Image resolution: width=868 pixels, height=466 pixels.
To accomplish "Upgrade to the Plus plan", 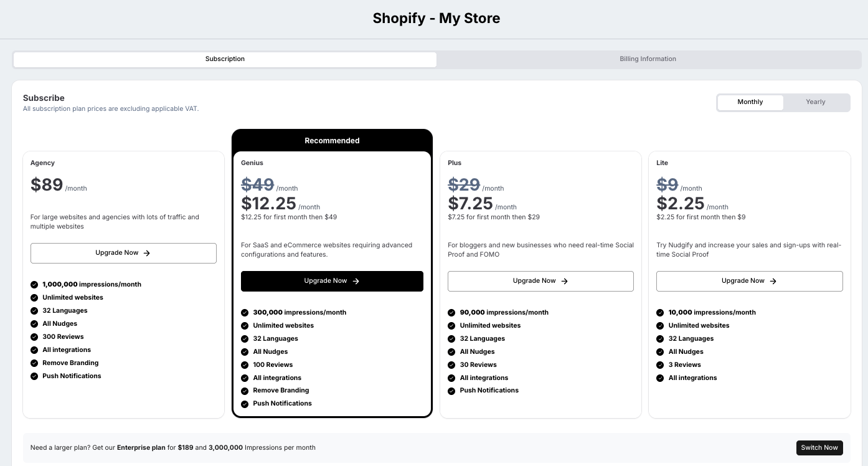I will [540, 281].
